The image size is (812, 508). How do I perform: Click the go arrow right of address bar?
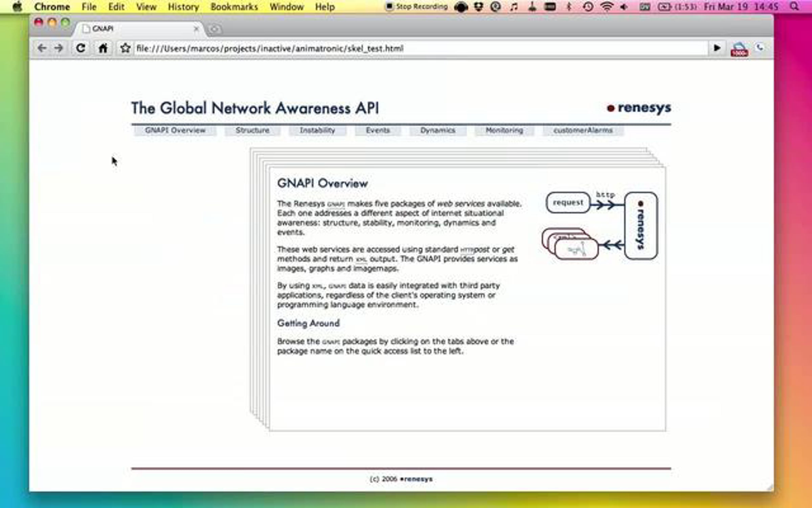click(717, 48)
